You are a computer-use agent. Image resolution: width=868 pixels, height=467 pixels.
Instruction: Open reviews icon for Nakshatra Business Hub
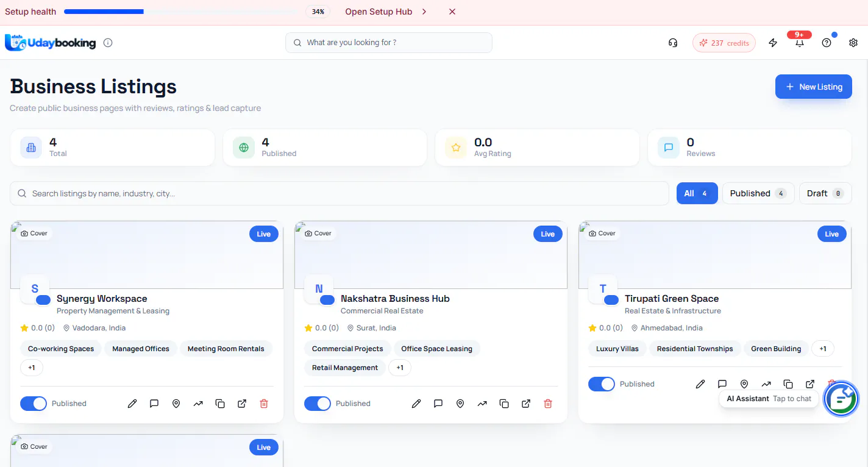point(438,404)
